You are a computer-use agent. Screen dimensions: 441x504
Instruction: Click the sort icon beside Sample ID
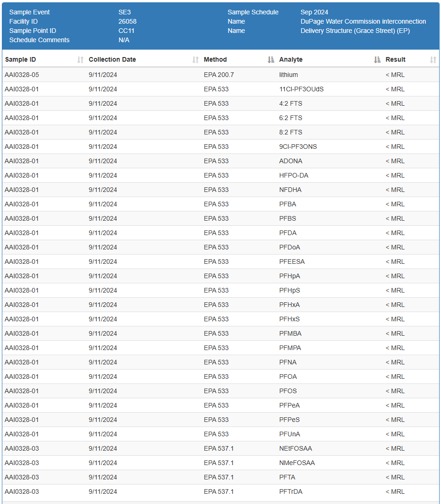coord(80,60)
